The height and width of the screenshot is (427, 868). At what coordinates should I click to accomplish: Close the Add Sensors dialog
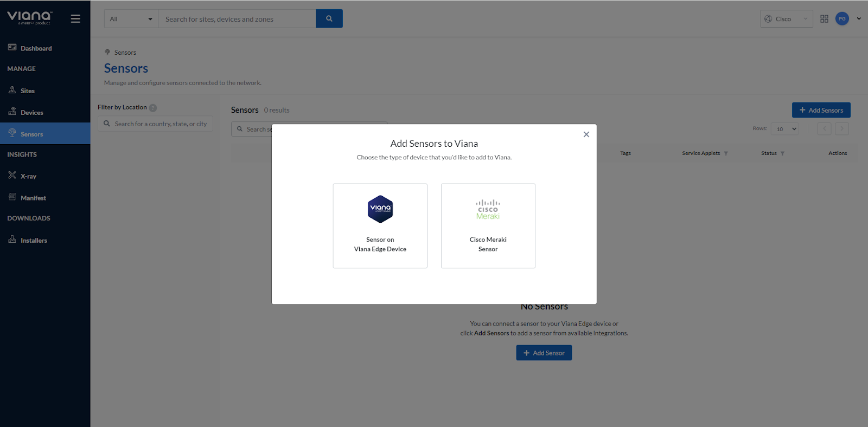[x=586, y=134]
